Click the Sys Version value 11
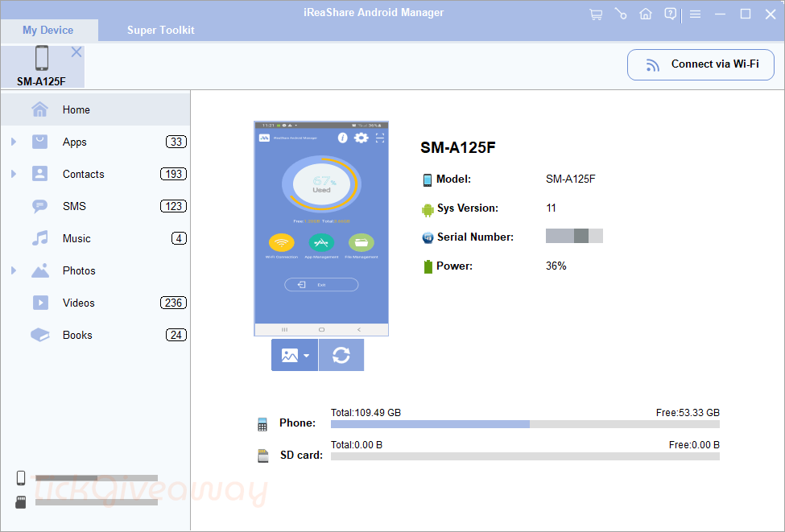 click(x=551, y=208)
